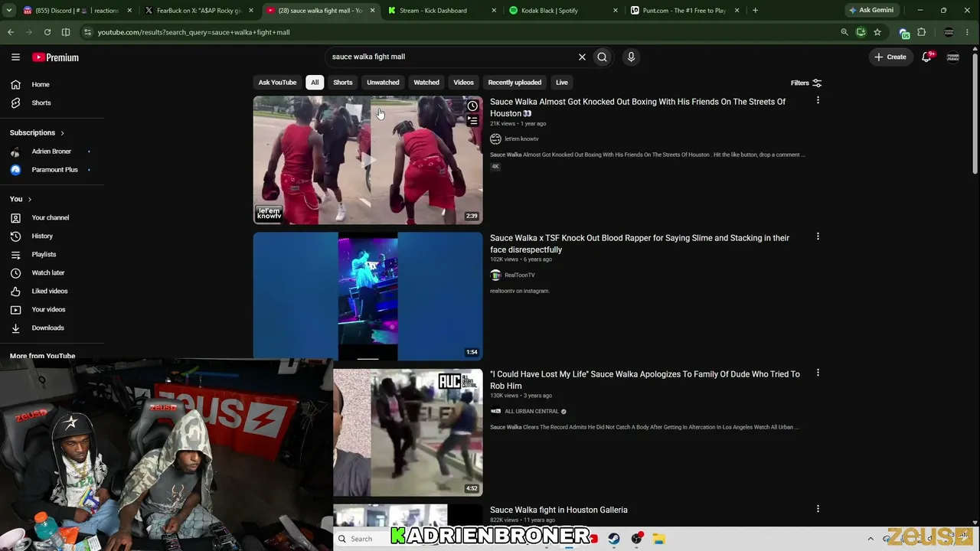Viewport: 980px width, 551px height.
Task: Click the browser address bar URL
Action: tap(194, 32)
